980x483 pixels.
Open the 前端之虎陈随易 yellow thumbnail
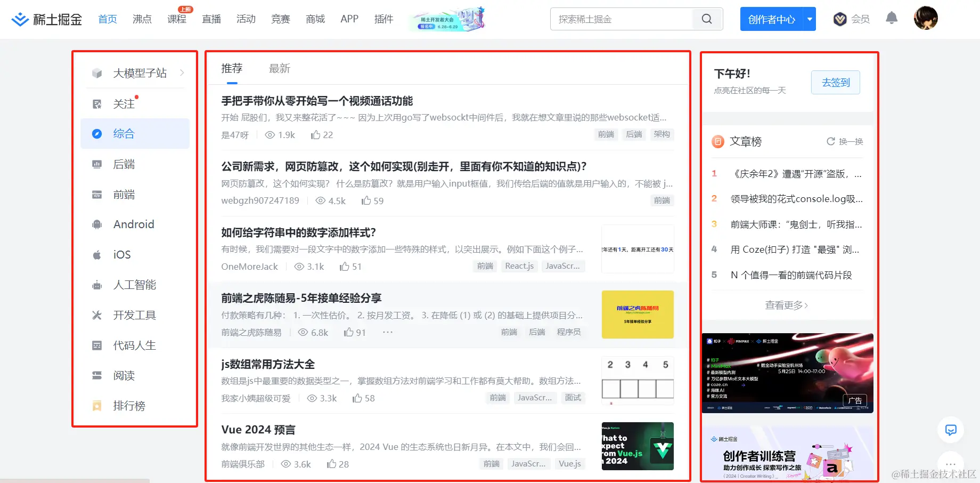click(638, 315)
